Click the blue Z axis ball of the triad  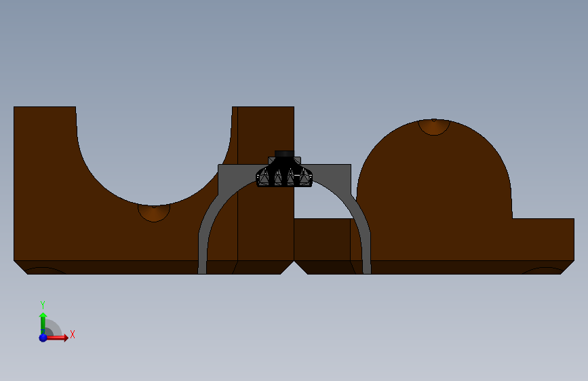tap(43, 338)
